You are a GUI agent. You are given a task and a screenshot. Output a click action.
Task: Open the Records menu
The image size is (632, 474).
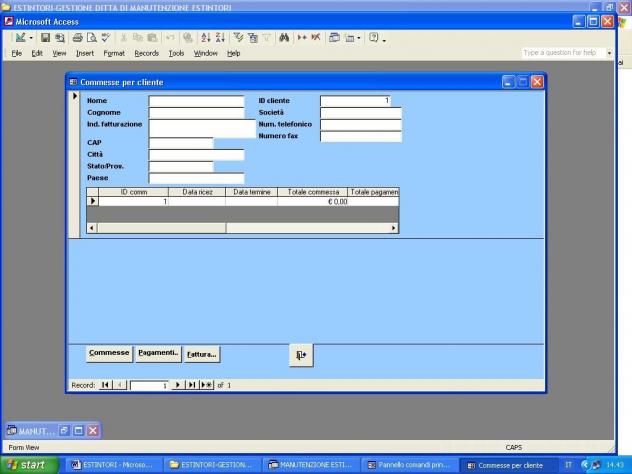[x=147, y=53]
